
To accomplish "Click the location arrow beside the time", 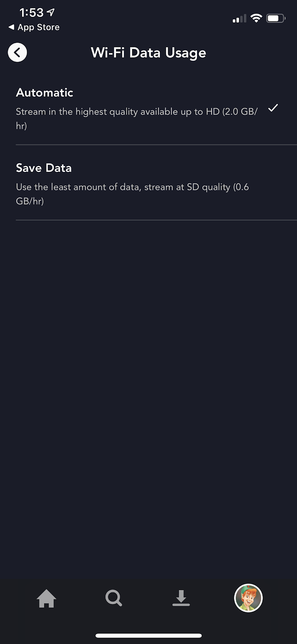I will [x=51, y=12].
